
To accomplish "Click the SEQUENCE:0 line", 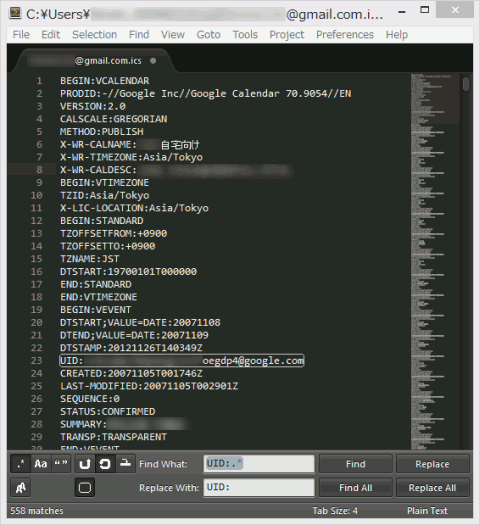I will (90, 399).
